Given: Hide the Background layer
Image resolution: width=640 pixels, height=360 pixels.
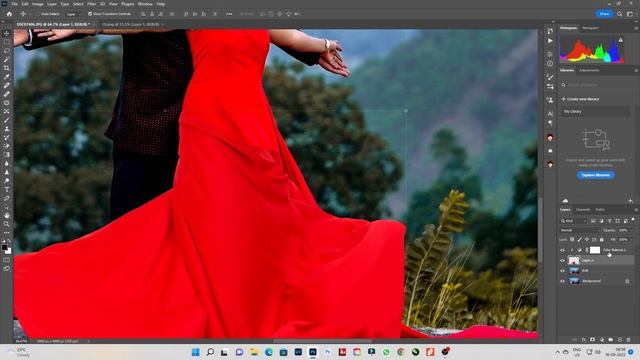Looking at the screenshot, I should click(x=562, y=281).
